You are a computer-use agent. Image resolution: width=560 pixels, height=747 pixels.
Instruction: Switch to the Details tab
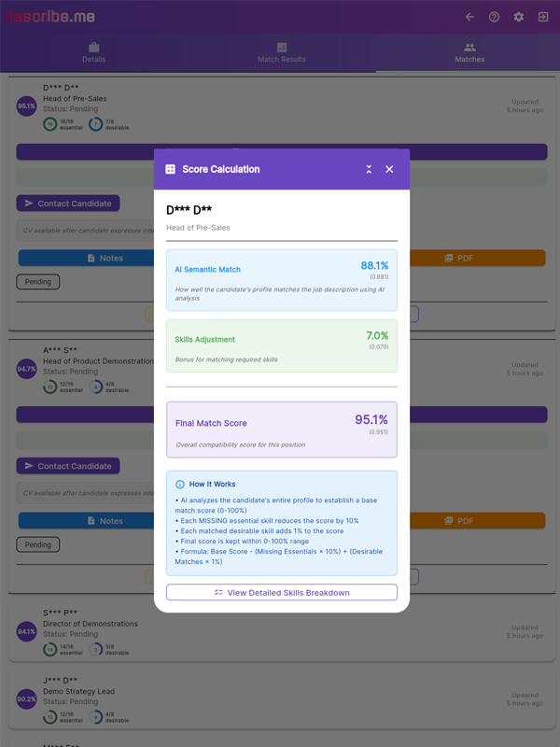[94, 52]
